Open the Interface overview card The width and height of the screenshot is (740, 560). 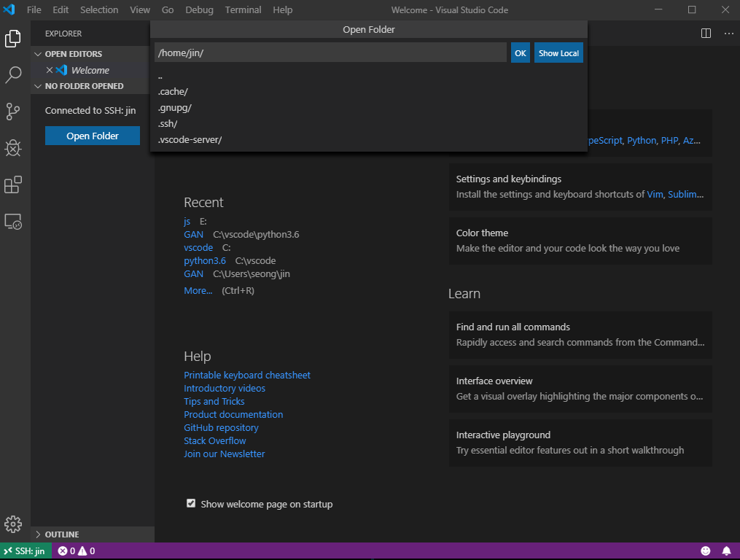tap(580, 389)
